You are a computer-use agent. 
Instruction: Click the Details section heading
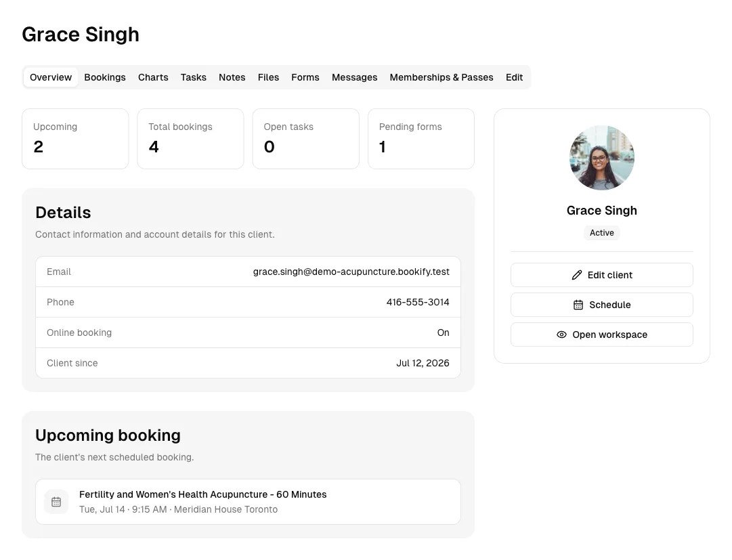coord(63,213)
